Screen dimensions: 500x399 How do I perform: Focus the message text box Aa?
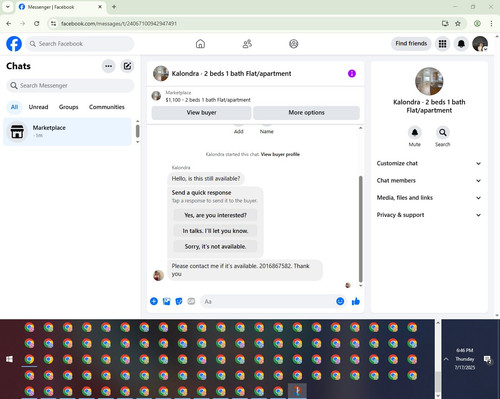[x=267, y=301]
